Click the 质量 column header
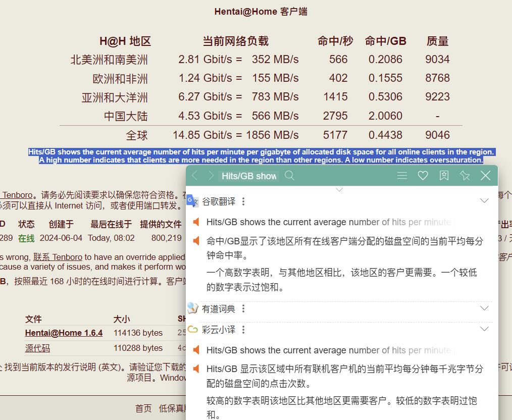512x420 pixels. 438,41
